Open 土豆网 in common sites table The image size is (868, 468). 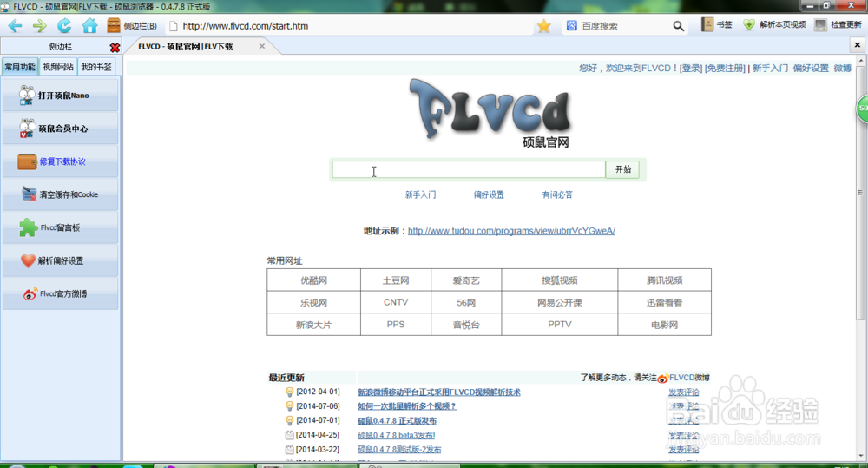tap(396, 280)
